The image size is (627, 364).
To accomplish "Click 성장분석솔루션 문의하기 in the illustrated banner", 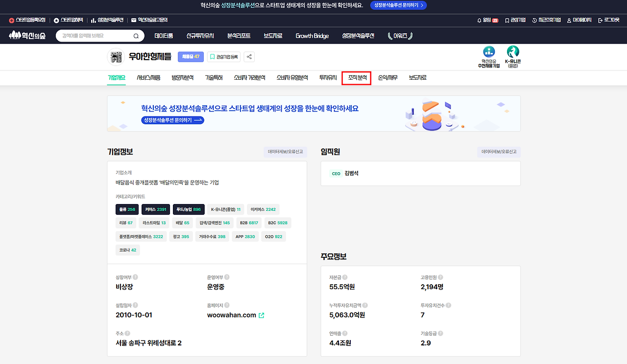I will (172, 120).
